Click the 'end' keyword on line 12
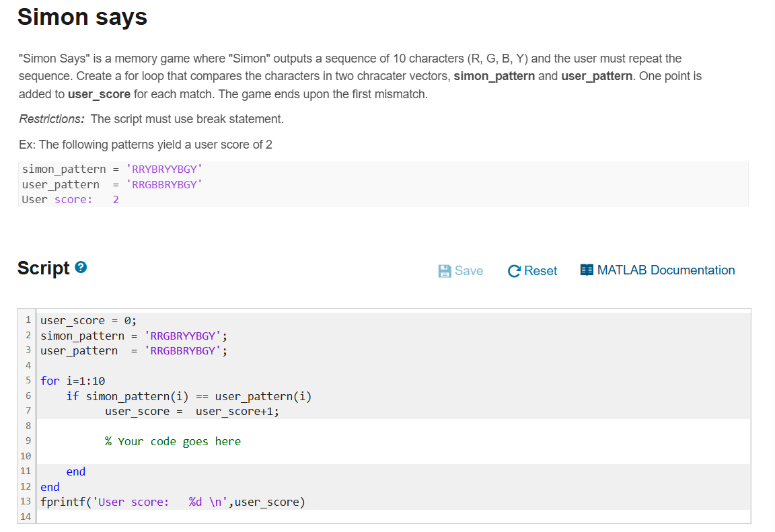 tap(50, 487)
